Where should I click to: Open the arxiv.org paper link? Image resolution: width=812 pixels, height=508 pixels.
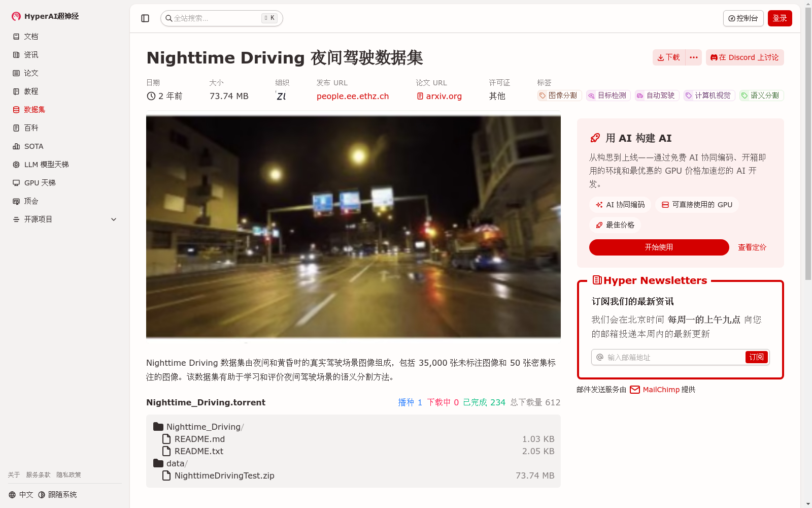pyautogui.click(x=439, y=96)
